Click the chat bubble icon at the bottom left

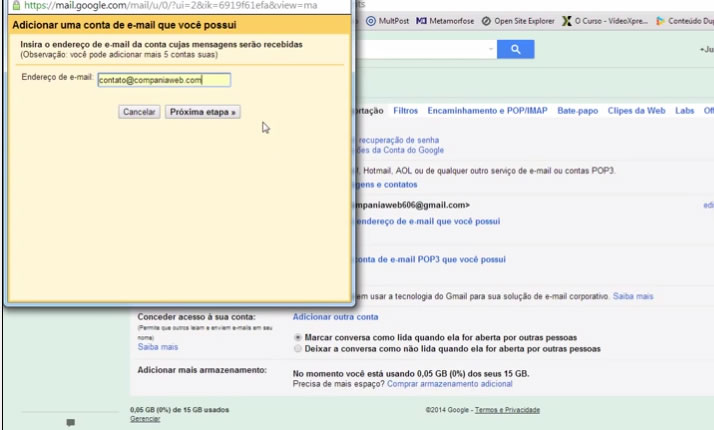click(71, 422)
